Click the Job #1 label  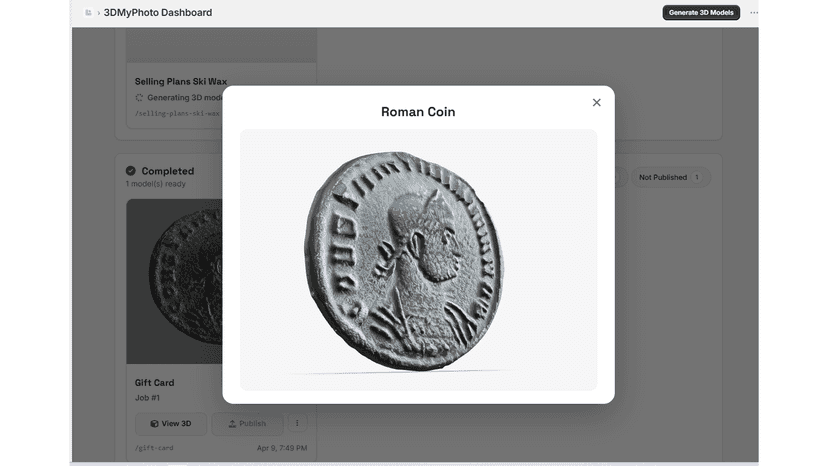[x=147, y=398]
